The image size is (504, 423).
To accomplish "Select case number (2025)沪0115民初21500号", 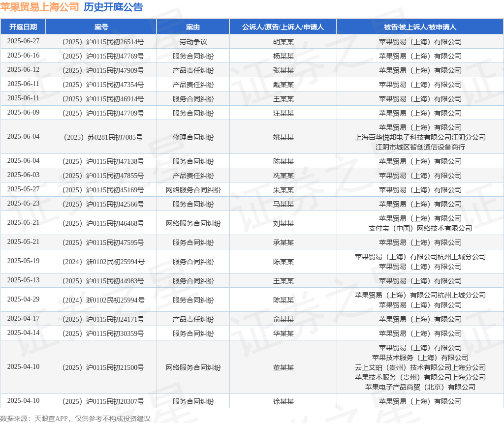I will point(103,367).
